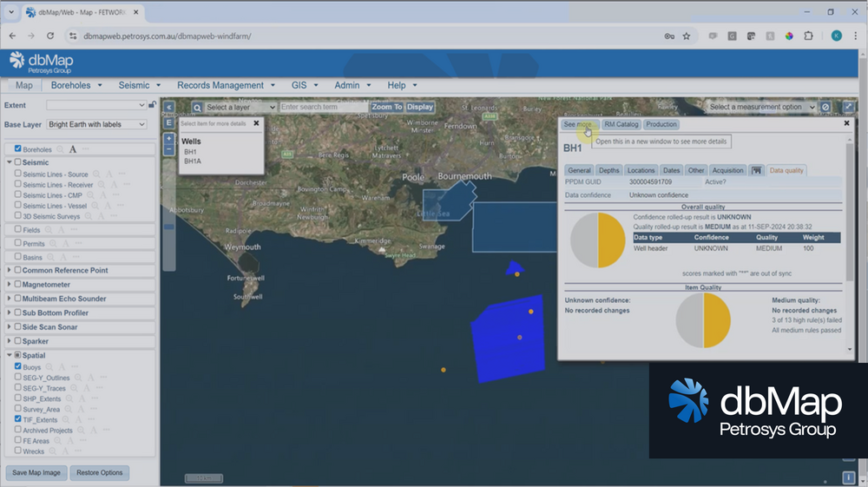Check the Archived Projects checkbox
The image size is (868, 487).
[x=17, y=430]
